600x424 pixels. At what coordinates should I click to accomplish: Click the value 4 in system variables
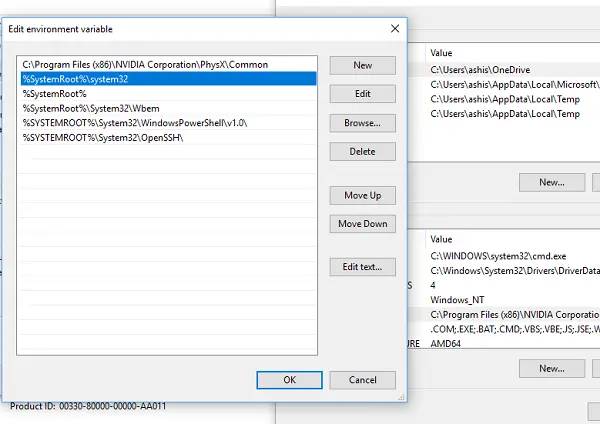tap(433, 285)
